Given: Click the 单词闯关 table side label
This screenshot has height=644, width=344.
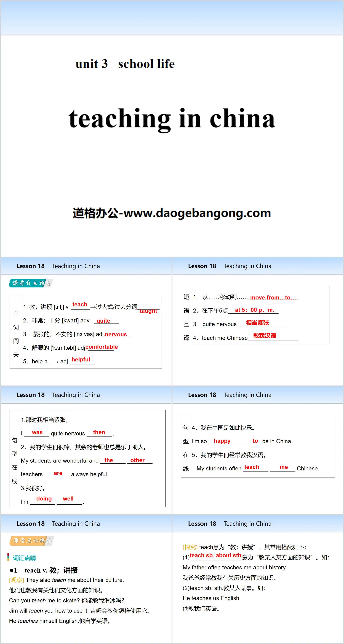Looking at the screenshot, I should click(x=16, y=334).
